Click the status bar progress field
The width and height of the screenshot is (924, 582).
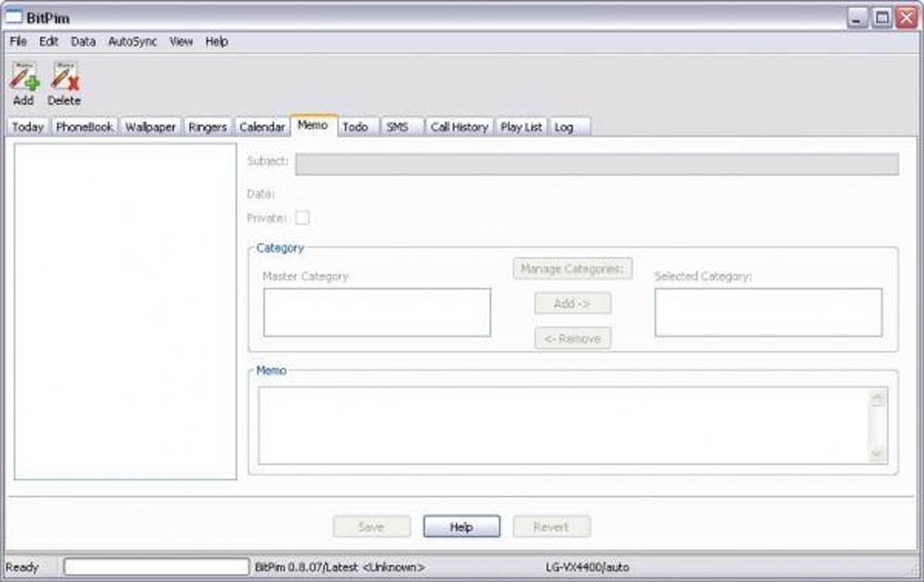[x=156, y=567]
